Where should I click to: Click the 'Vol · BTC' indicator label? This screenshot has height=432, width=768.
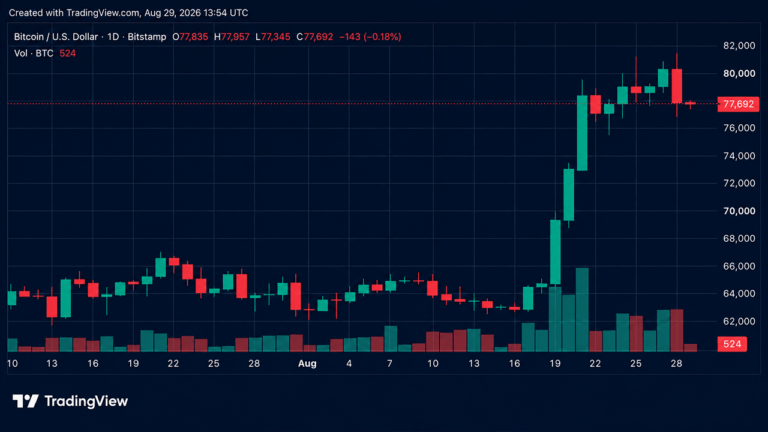(33, 53)
